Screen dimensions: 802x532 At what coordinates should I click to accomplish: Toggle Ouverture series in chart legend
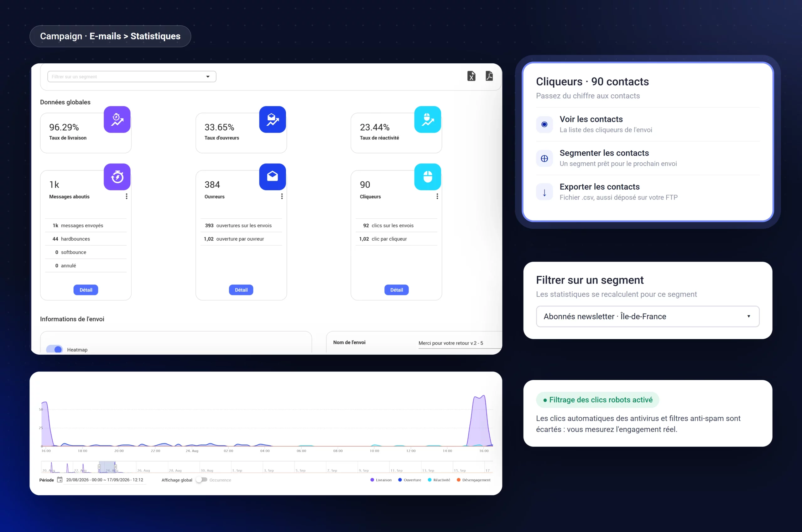point(409,480)
